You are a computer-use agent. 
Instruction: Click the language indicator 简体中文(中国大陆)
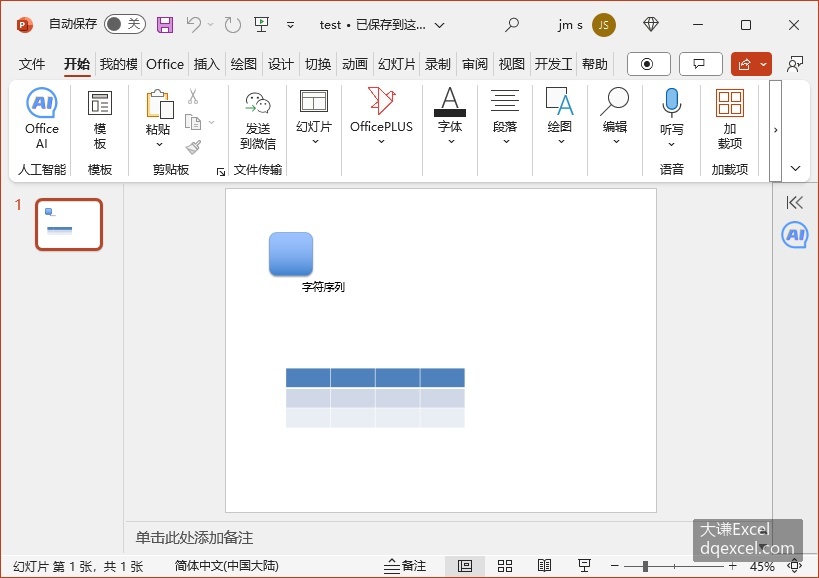(227, 566)
